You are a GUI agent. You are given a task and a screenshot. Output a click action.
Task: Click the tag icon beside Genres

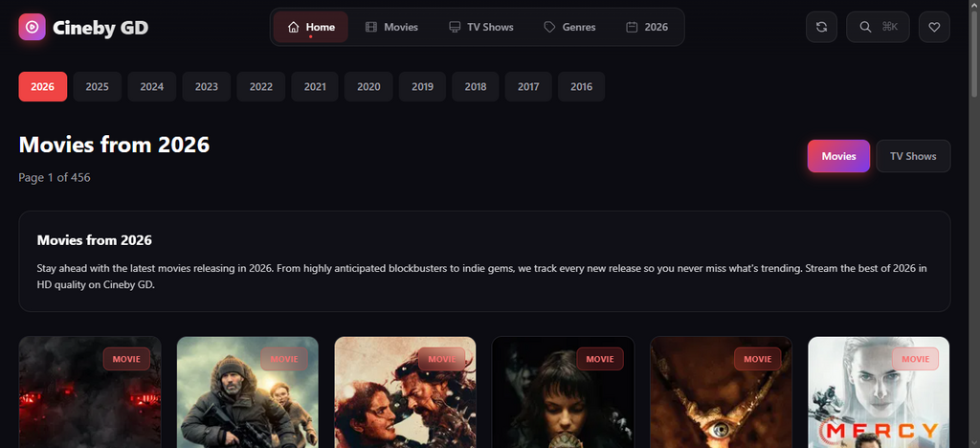[549, 27]
